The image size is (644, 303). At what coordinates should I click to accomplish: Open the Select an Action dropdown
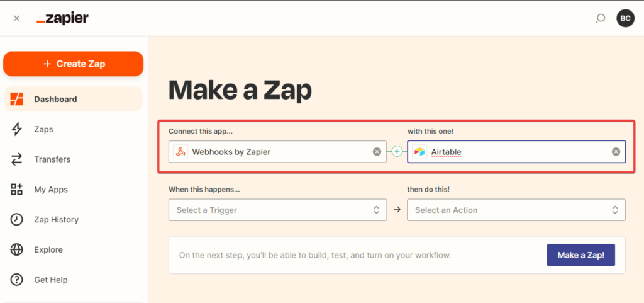[516, 210]
